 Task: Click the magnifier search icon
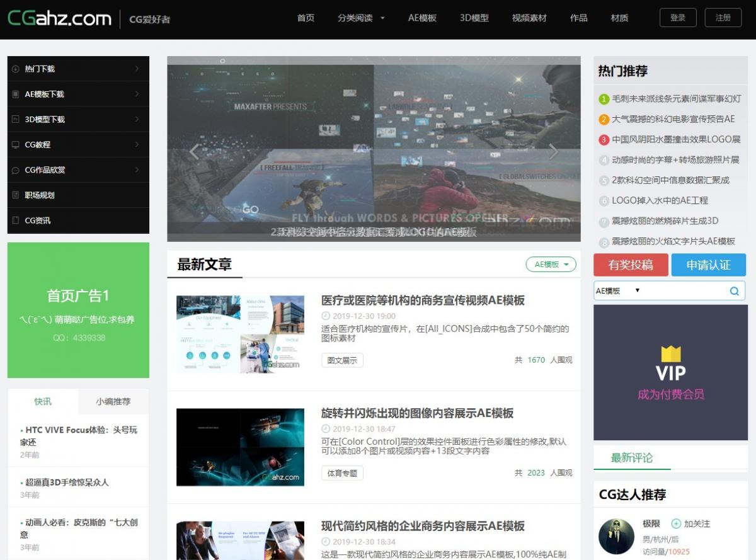tap(734, 291)
